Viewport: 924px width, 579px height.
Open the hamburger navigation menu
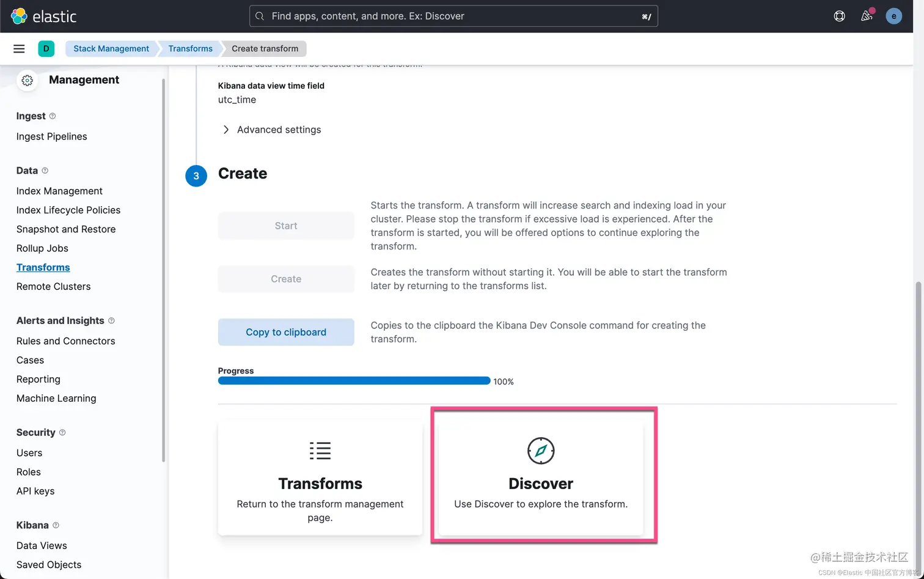(19, 48)
